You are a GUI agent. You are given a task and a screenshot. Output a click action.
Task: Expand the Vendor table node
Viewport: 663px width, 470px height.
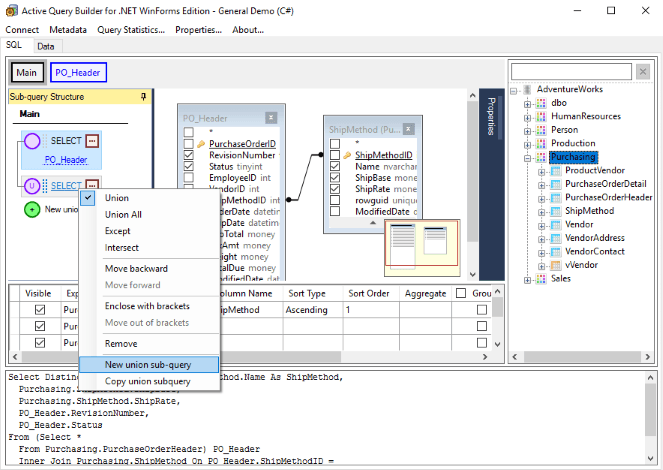point(541,225)
